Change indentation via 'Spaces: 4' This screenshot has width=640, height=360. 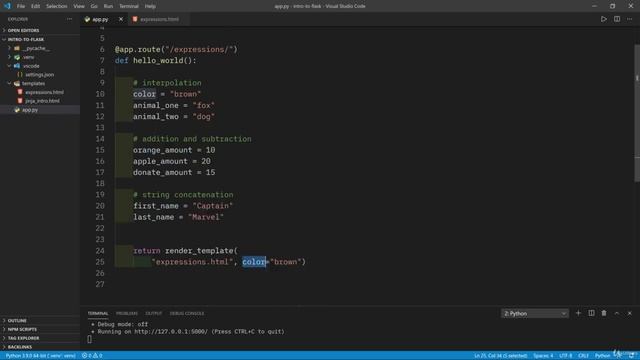543,356
